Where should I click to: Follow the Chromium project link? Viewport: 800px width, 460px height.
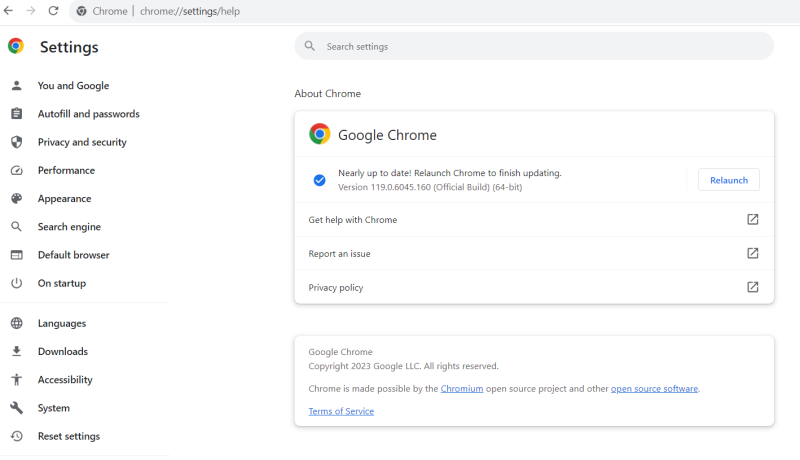(462, 388)
